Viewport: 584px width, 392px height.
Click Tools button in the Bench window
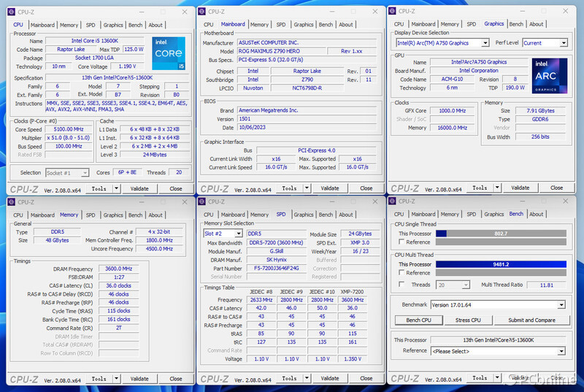pos(480,378)
